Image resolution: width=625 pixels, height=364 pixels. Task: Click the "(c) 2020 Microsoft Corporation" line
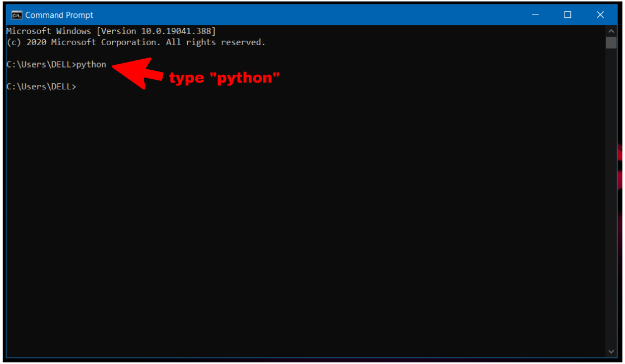point(136,42)
